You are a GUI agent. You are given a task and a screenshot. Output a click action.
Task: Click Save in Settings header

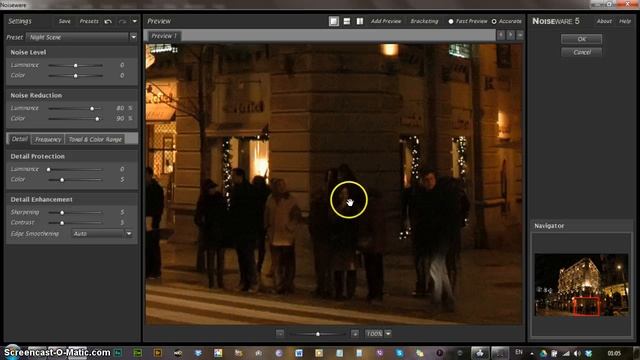pos(64,21)
